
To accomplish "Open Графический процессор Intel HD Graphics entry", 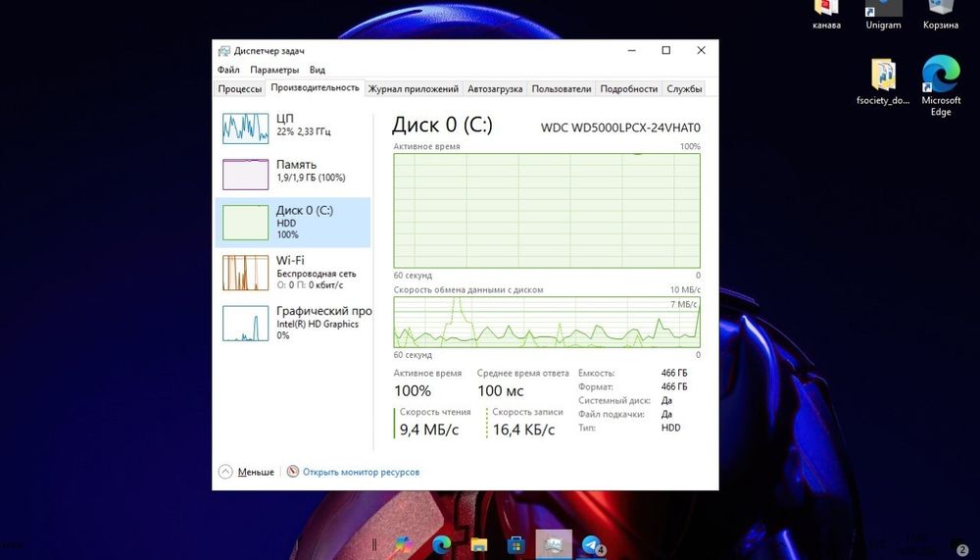I will [293, 324].
